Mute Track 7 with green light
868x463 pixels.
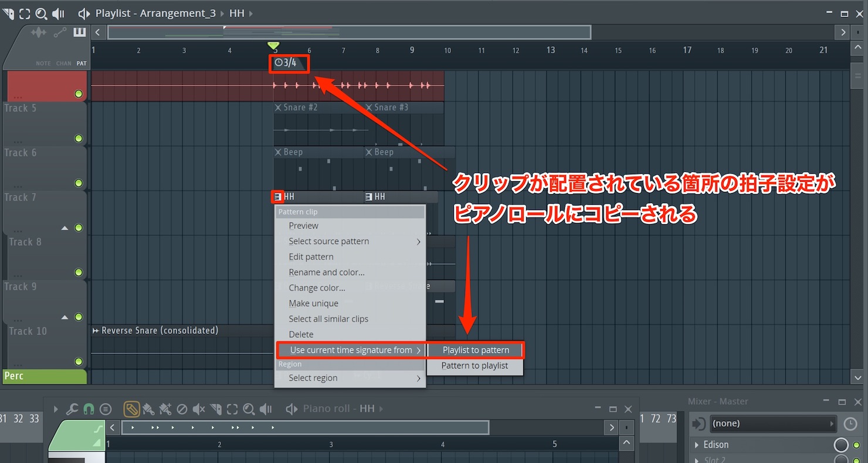pos(79,228)
